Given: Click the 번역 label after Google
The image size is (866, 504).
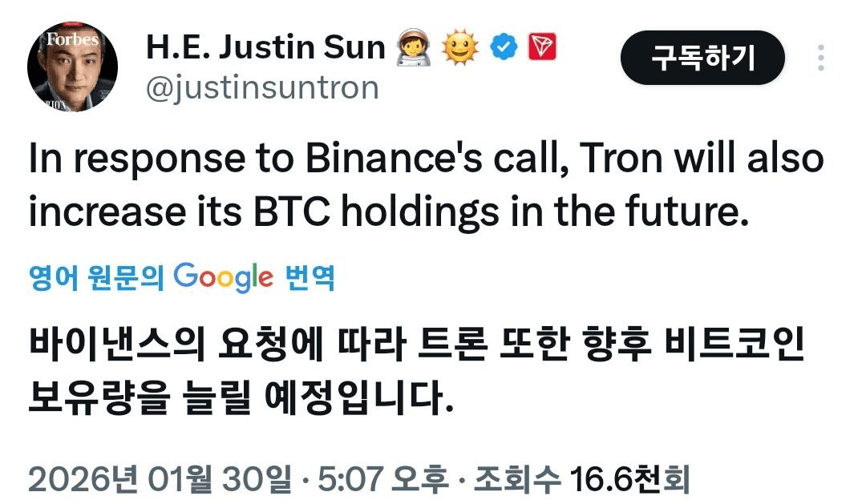Looking at the screenshot, I should pos(310,278).
